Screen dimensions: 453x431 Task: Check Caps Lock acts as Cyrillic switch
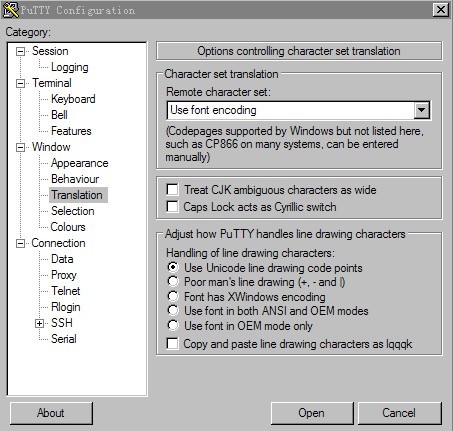pyautogui.click(x=173, y=207)
